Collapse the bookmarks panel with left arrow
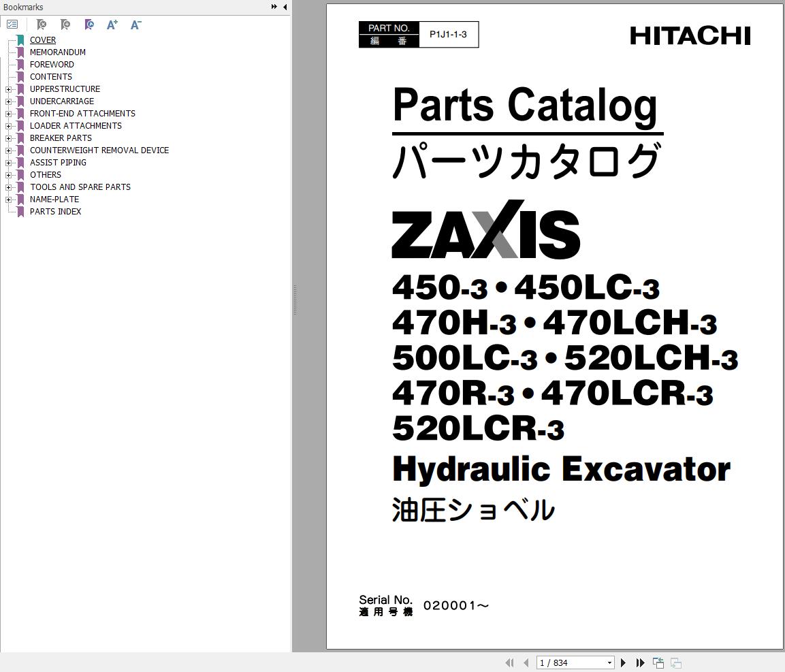785x672 pixels. [285, 7]
